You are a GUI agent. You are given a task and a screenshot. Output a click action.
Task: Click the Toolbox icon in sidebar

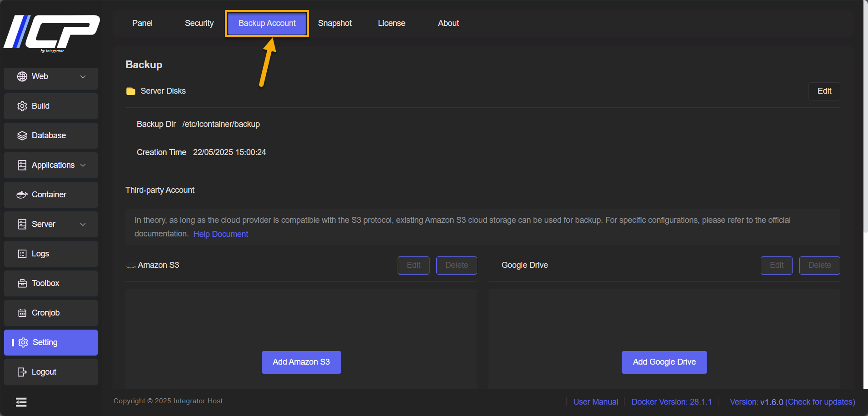coord(22,283)
